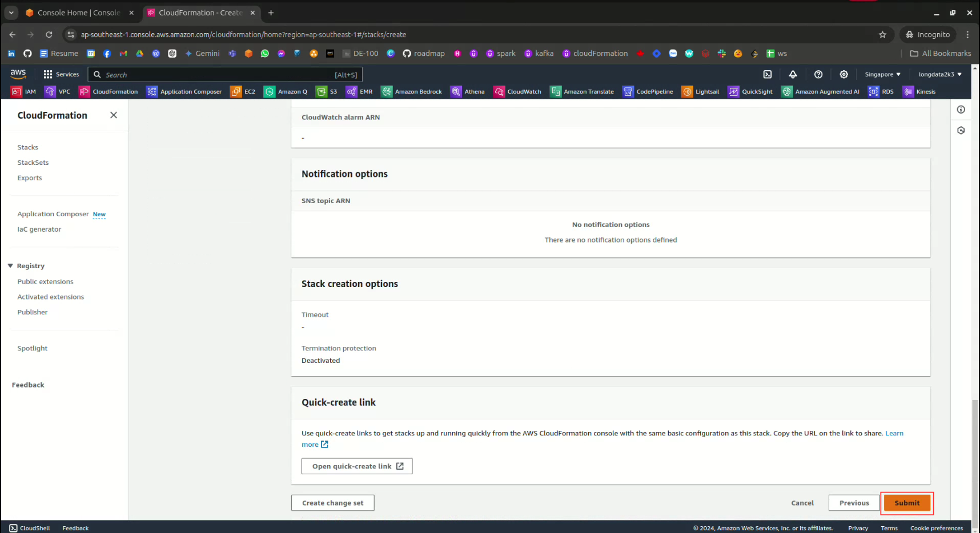Close the CloudFormation side navigation
Screen dimensions: 980x533
click(114, 115)
